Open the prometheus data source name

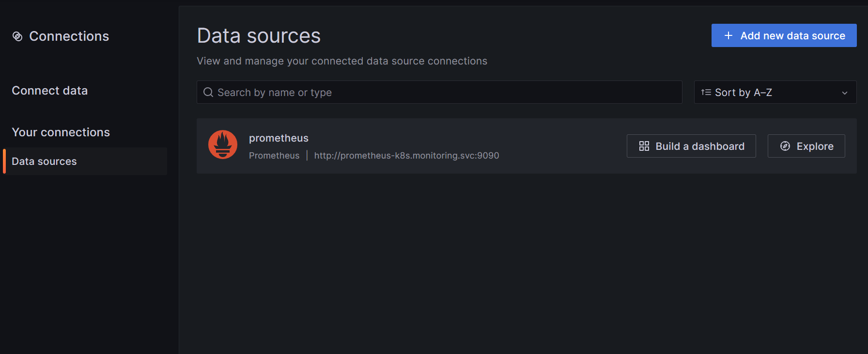point(279,138)
